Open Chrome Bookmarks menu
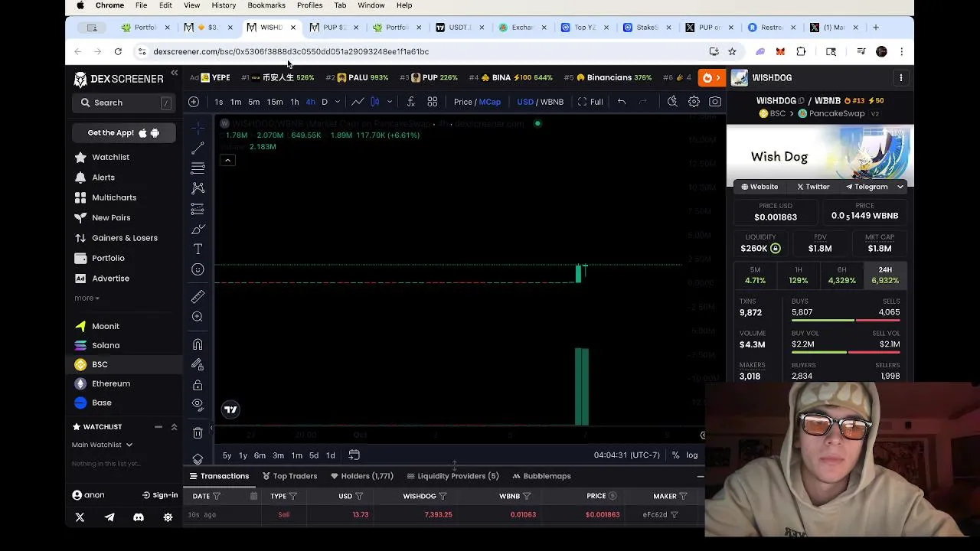 266,5
